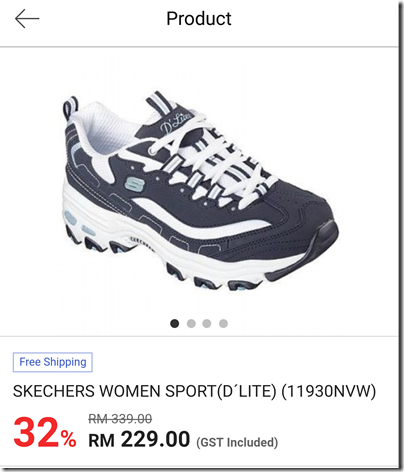
Task: Select the first active carousel dot
Action: tap(174, 323)
